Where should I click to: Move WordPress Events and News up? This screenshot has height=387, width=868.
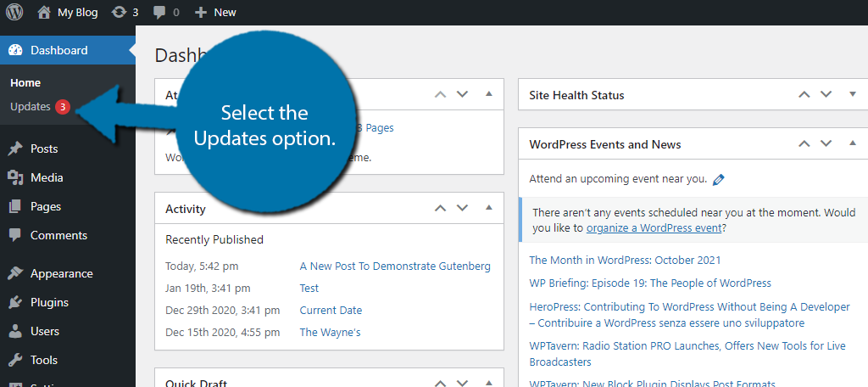[804, 143]
